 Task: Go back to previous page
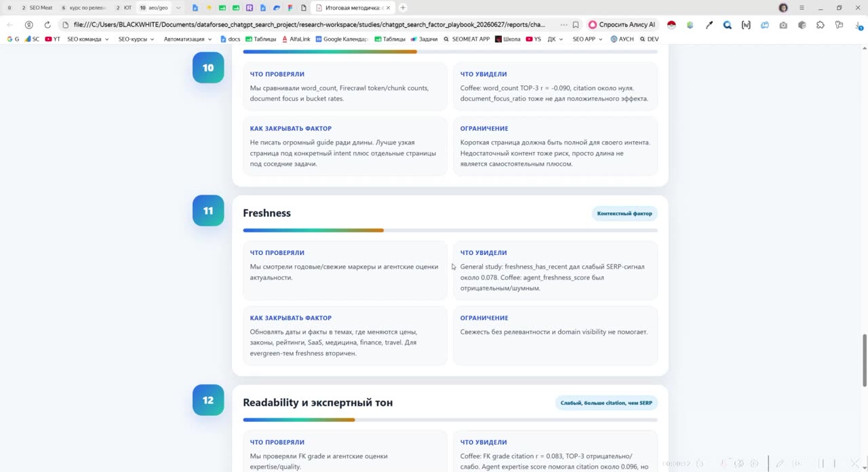click(9, 24)
